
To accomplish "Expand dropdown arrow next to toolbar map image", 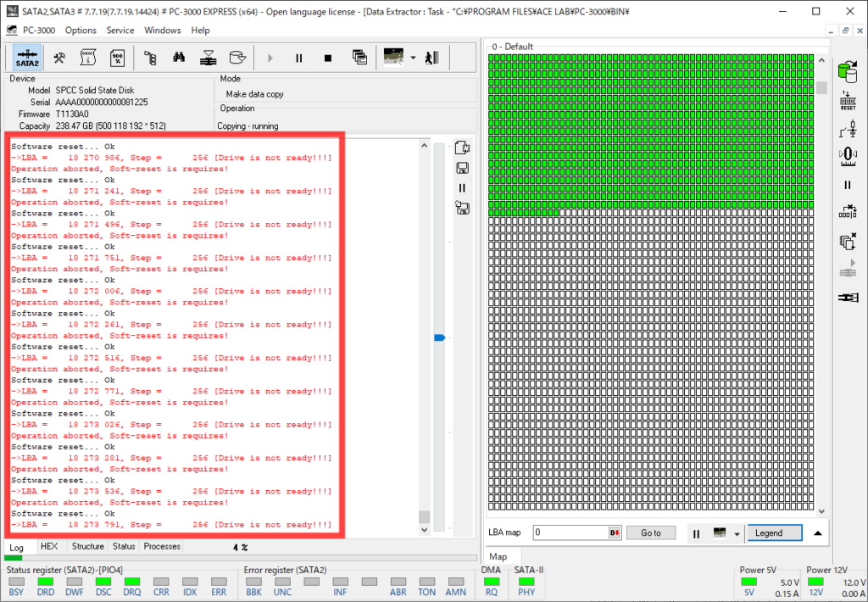I will 413,58.
